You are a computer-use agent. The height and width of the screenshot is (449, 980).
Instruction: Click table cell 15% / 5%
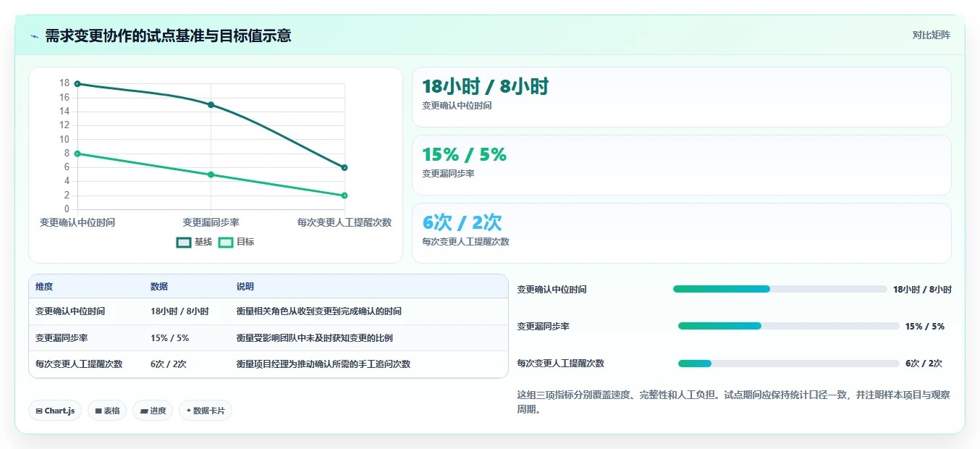tap(169, 338)
